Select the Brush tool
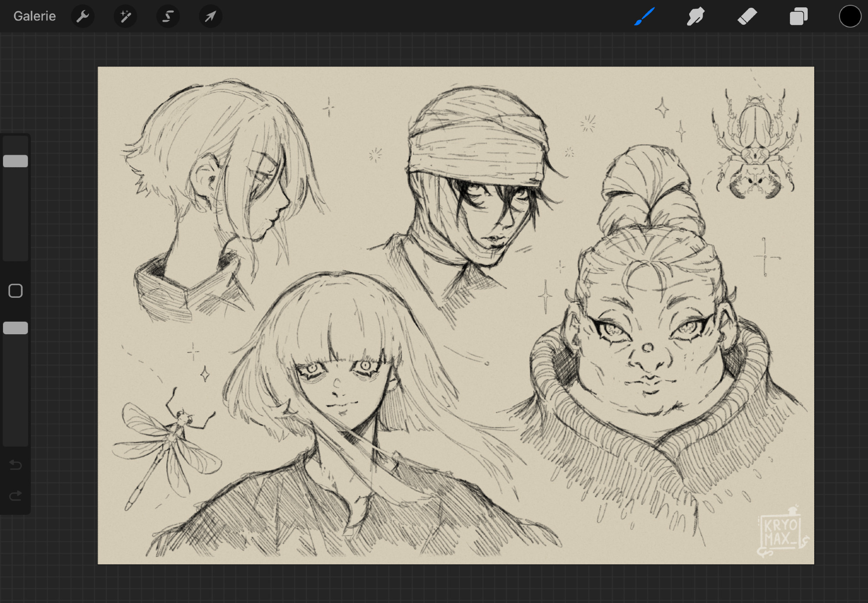The height and width of the screenshot is (603, 868). [x=644, y=16]
